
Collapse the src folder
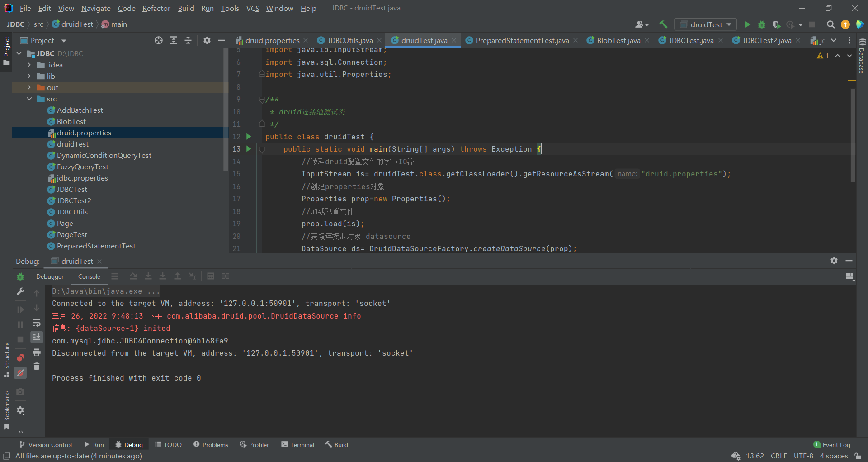pyautogui.click(x=29, y=99)
